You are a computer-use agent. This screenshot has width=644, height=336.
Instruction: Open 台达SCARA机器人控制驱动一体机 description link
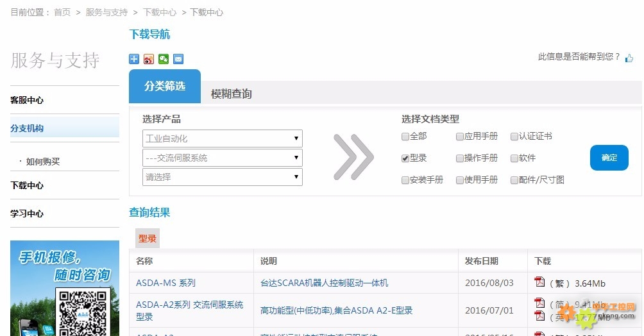[x=324, y=283]
